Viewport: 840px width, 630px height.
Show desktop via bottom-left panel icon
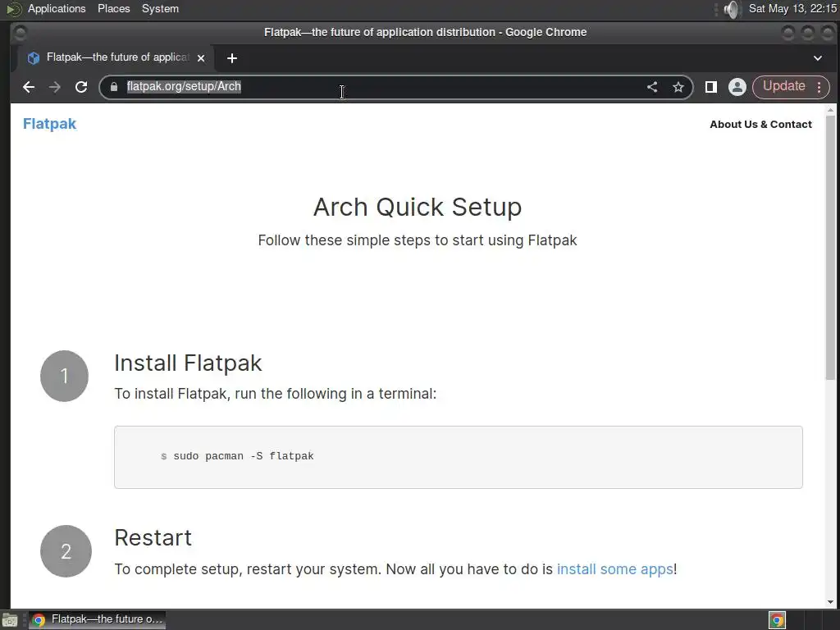(10, 620)
